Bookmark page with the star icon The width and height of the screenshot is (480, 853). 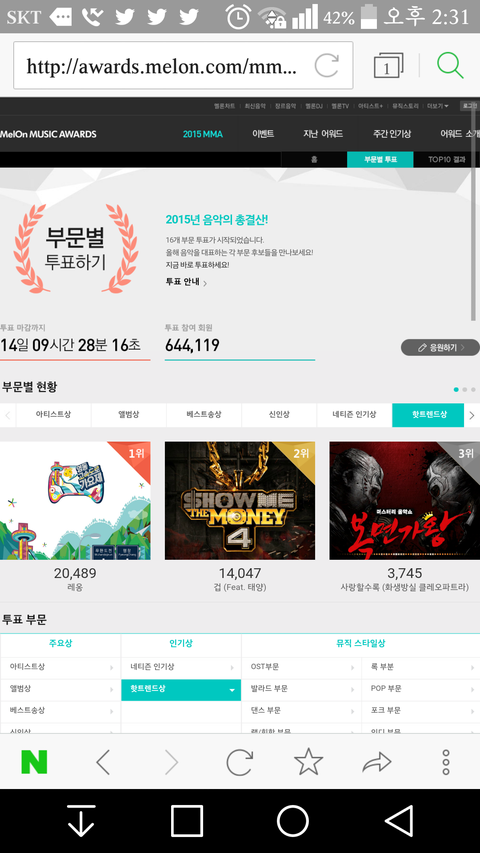[x=309, y=762]
